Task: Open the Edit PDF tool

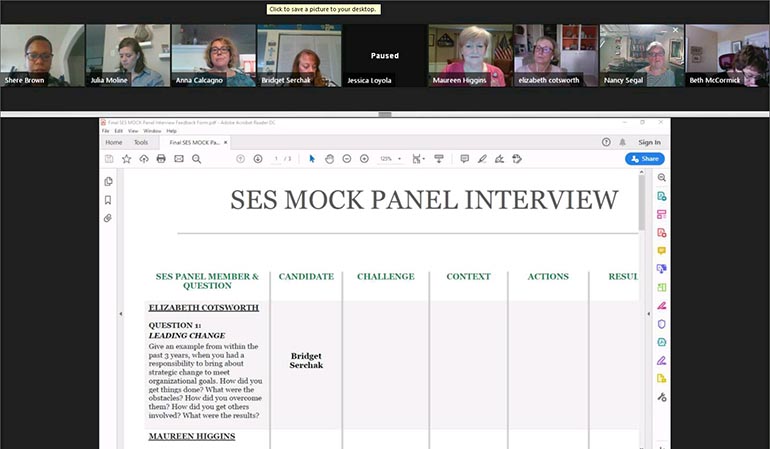Action: (x=661, y=214)
